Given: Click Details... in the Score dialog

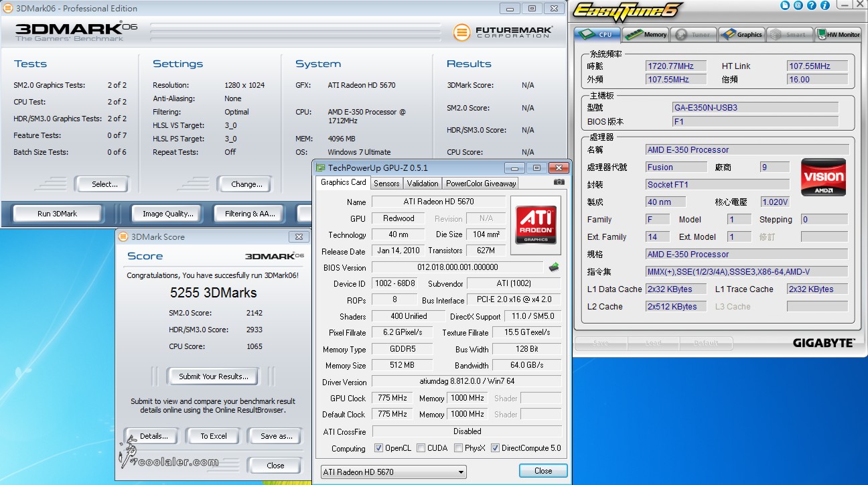Looking at the screenshot, I should coord(151,436).
